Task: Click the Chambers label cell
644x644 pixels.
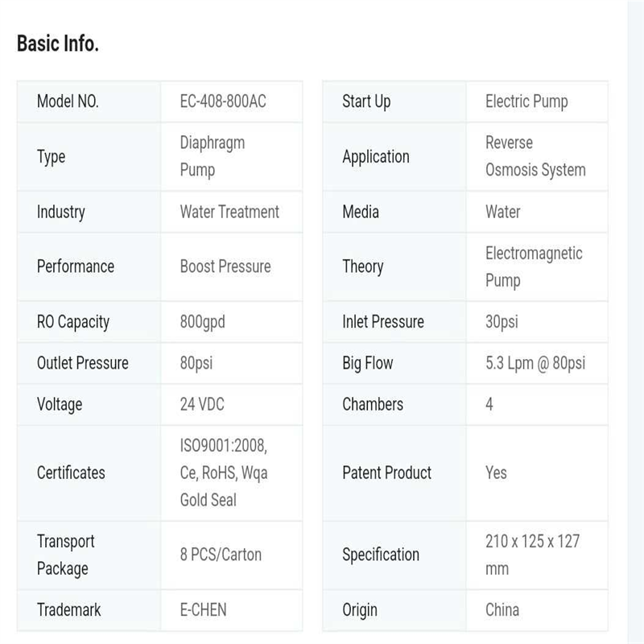Action: point(373,404)
